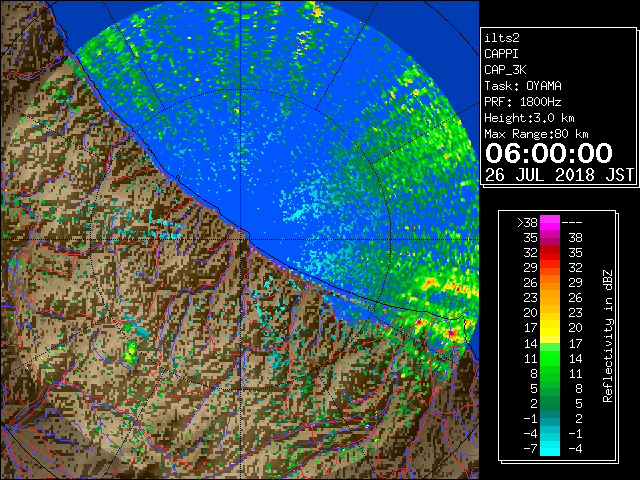Click the 'ilts2' label in info box
640x480 pixels.
[x=502, y=38]
